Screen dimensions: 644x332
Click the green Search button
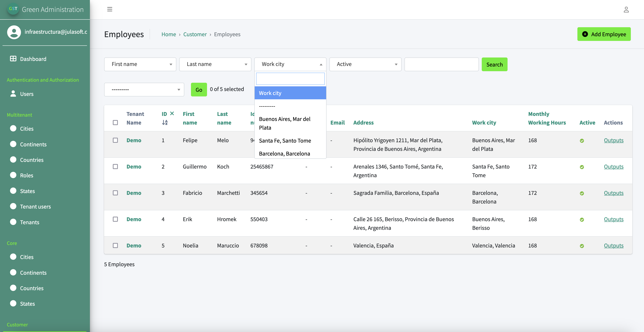pos(494,64)
